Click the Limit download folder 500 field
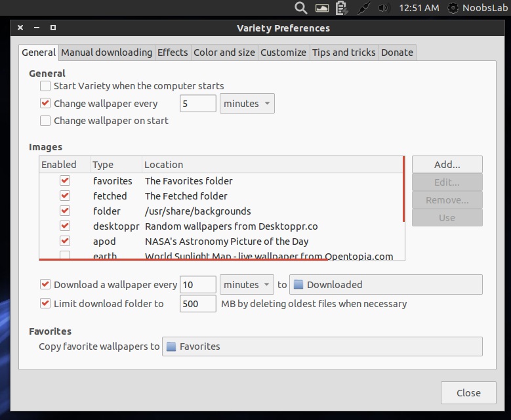 click(198, 304)
